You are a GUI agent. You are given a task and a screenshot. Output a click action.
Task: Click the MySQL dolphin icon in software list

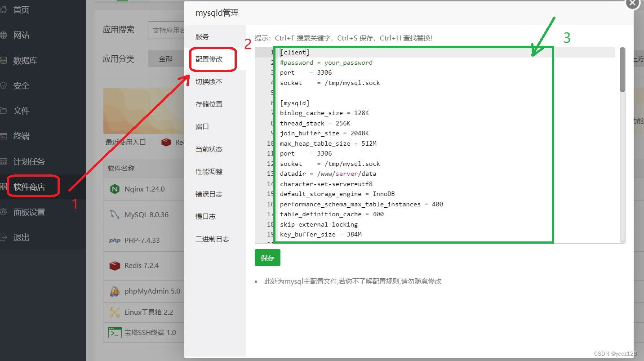115,214
